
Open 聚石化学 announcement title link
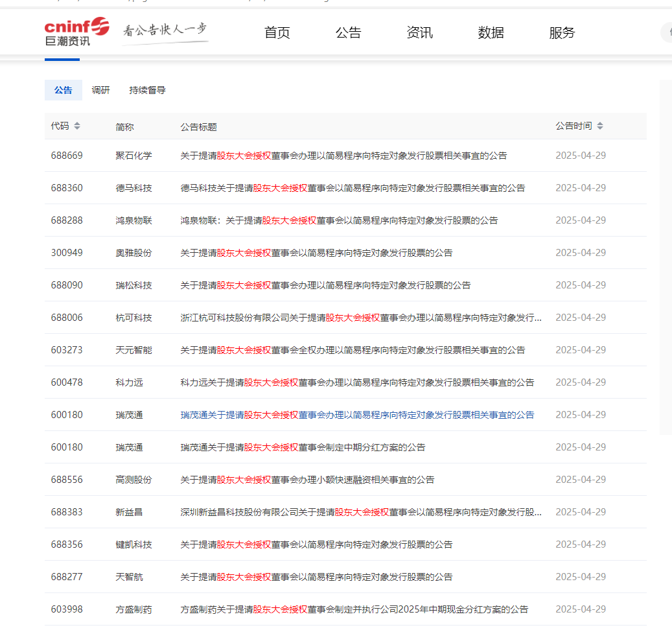[x=343, y=156]
